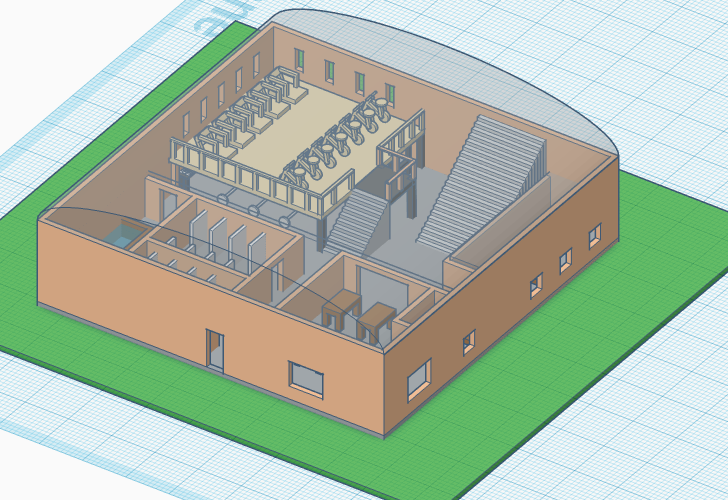Select the large window on the right side wall
The height and width of the screenshot is (500, 728).
[x=419, y=380]
